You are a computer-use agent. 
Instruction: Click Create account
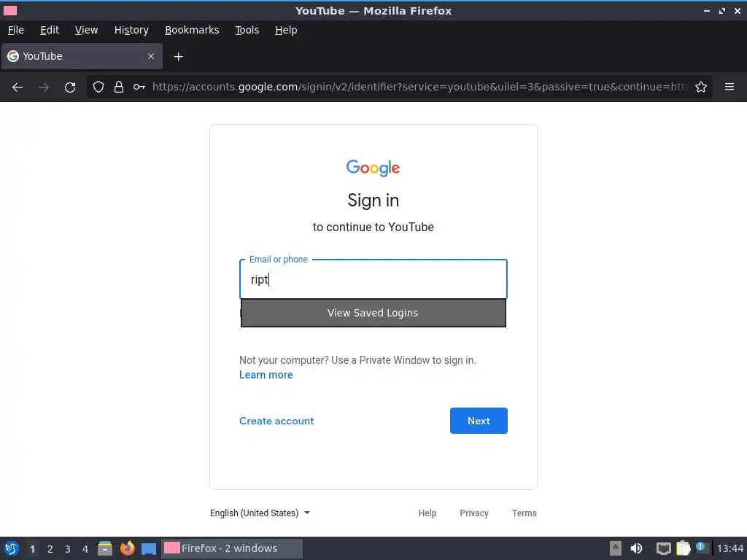(x=276, y=421)
